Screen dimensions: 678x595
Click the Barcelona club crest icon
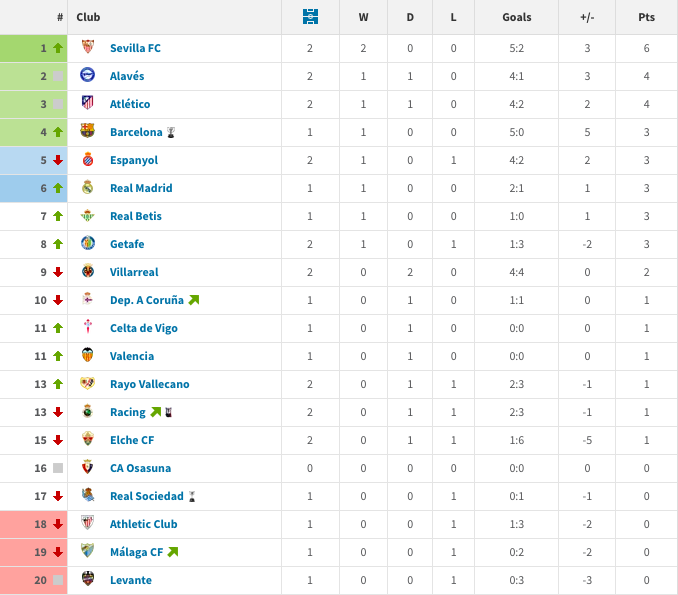pos(88,131)
